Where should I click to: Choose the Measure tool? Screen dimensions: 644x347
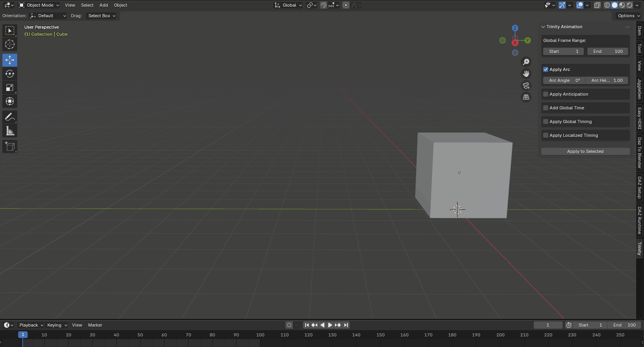[x=10, y=131]
